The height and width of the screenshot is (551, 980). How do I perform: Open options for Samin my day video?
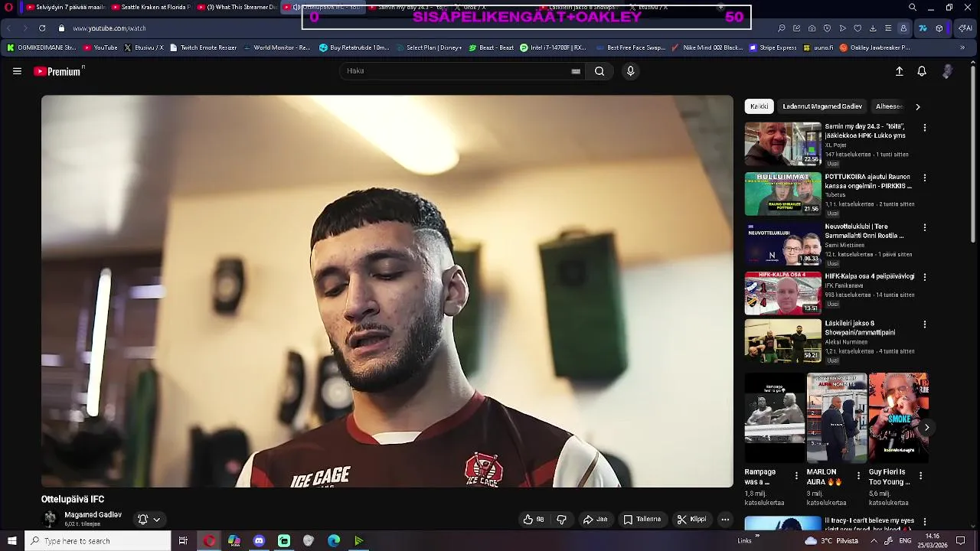(x=924, y=128)
